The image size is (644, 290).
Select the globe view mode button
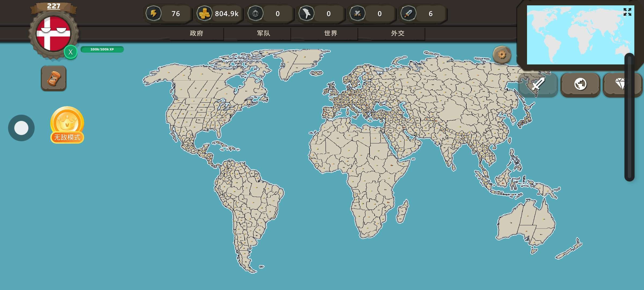pyautogui.click(x=580, y=84)
